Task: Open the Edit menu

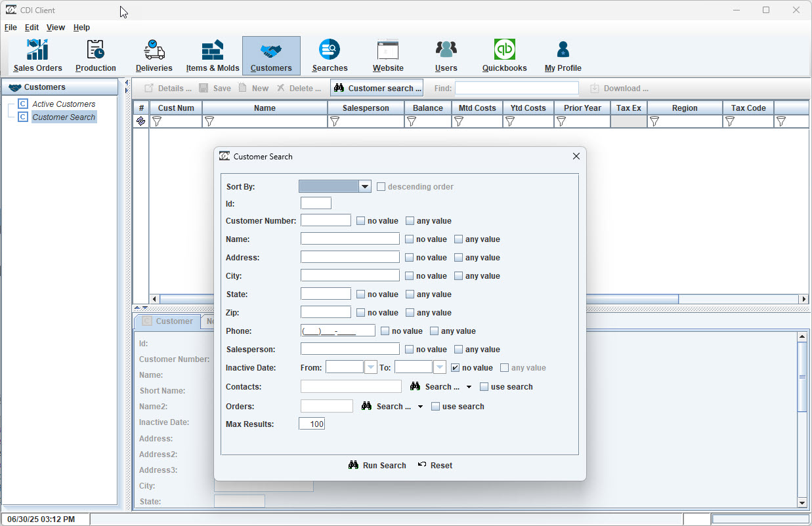Action: (32, 28)
